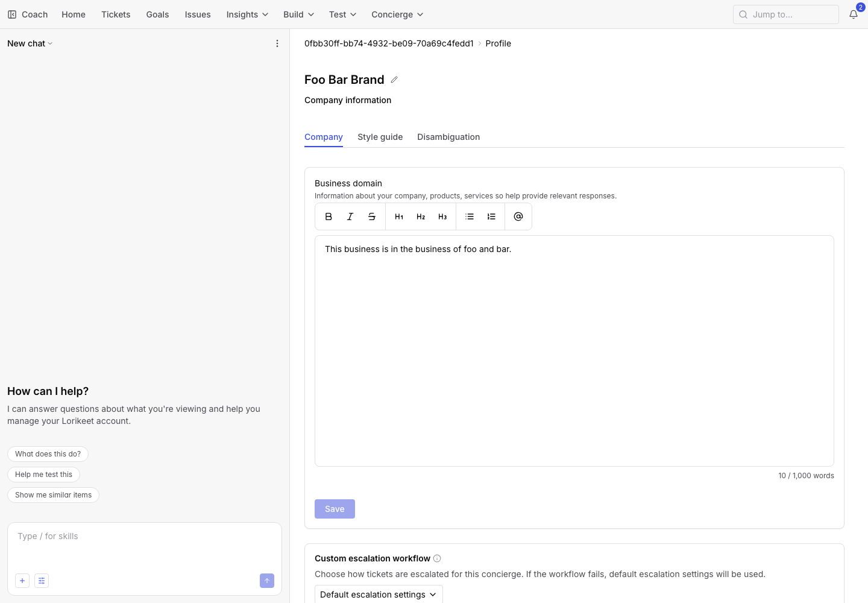The height and width of the screenshot is (603, 868).
Task: Set Heading 3 style in editor
Action: [x=442, y=216]
